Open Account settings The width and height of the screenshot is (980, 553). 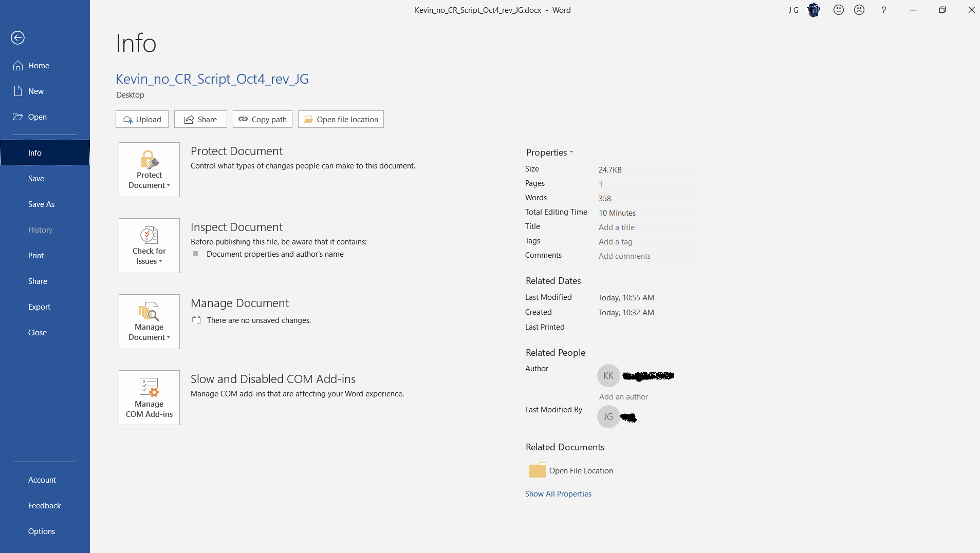click(x=45, y=480)
